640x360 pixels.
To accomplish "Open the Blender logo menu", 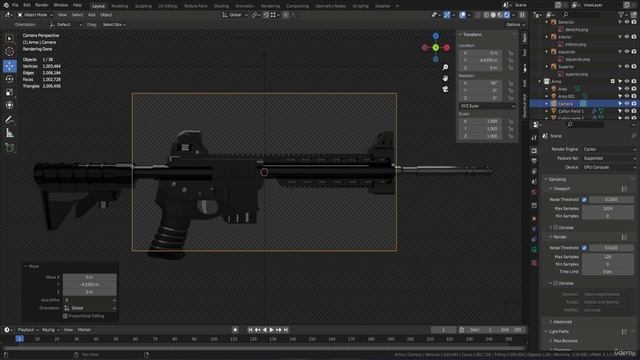I will (x=6, y=5).
